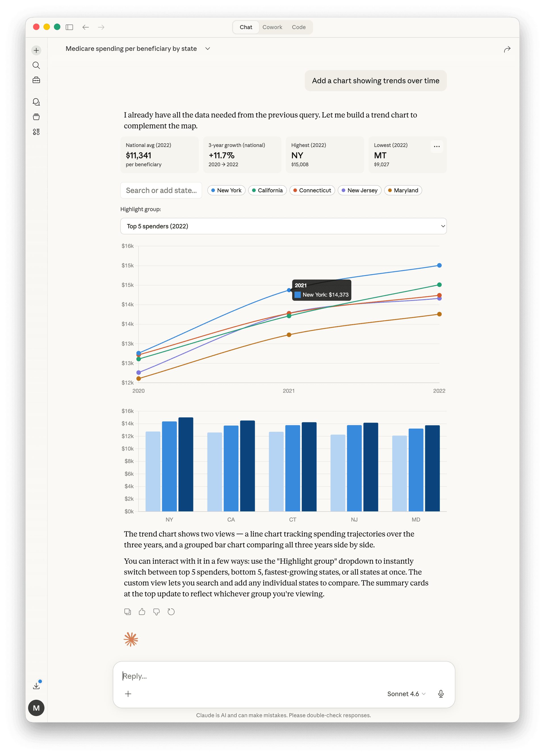Click California 2022 data point
This screenshot has width=545, height=756.
pos(439,285)
